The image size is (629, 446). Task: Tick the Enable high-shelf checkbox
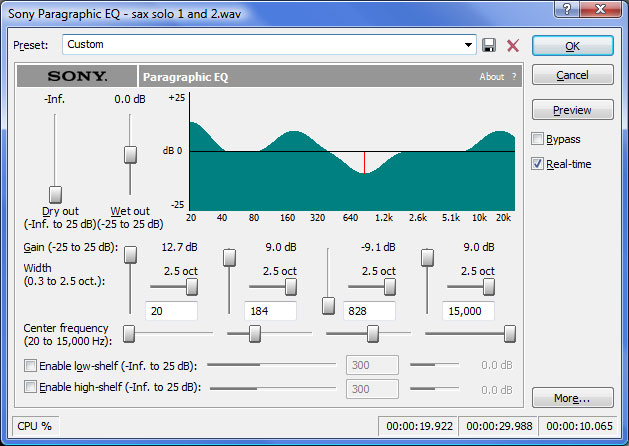pyautogui.click(x=30, y=387)
